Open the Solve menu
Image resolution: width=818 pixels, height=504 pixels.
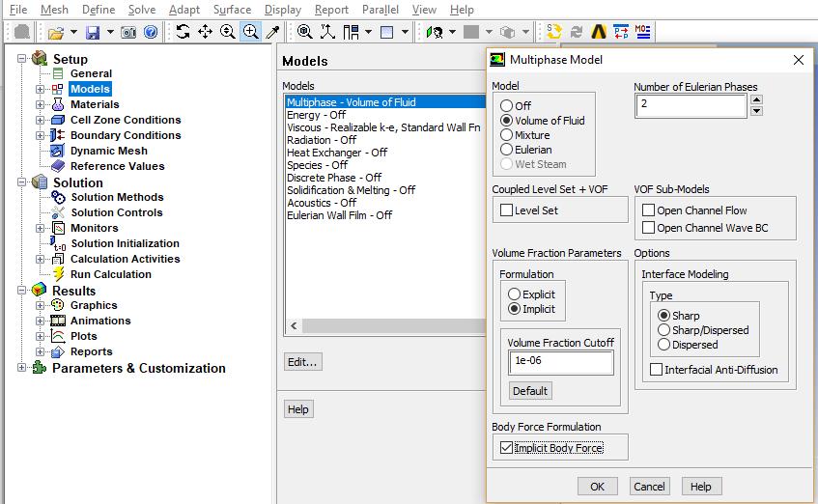pyautogui.click(x=142, y=10)
